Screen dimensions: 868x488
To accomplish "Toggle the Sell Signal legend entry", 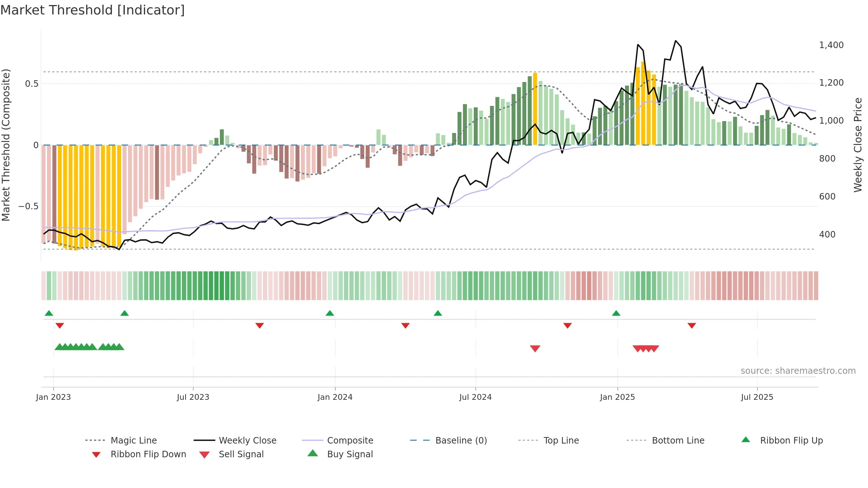I will 231,454.
